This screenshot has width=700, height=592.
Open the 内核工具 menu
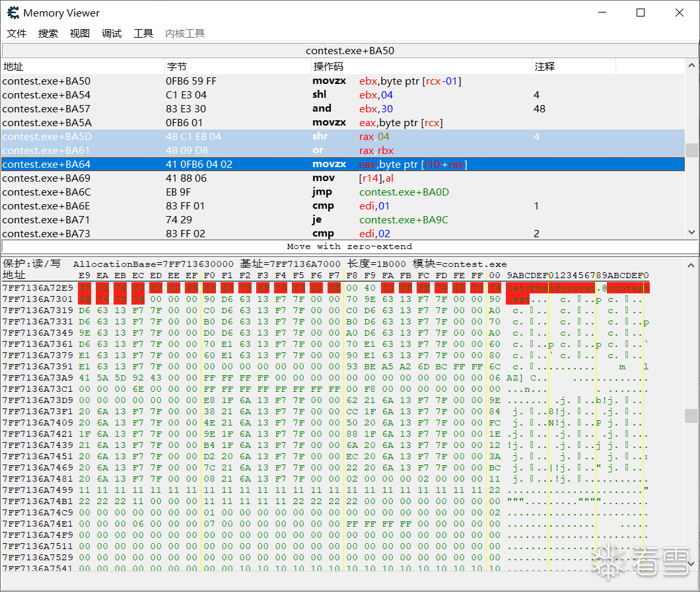click(x=185, y=34)
